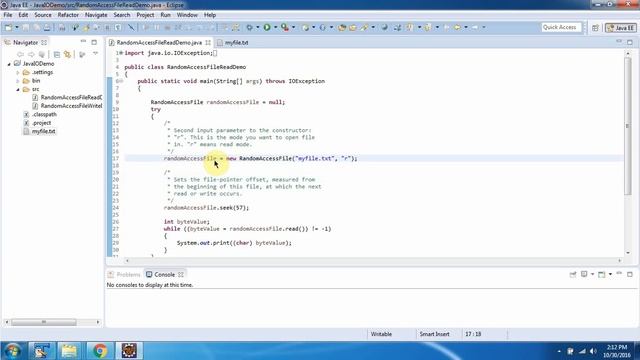640x360 pixels.
Task: Open the Run dropdown arrow
Action: point(276,27)
